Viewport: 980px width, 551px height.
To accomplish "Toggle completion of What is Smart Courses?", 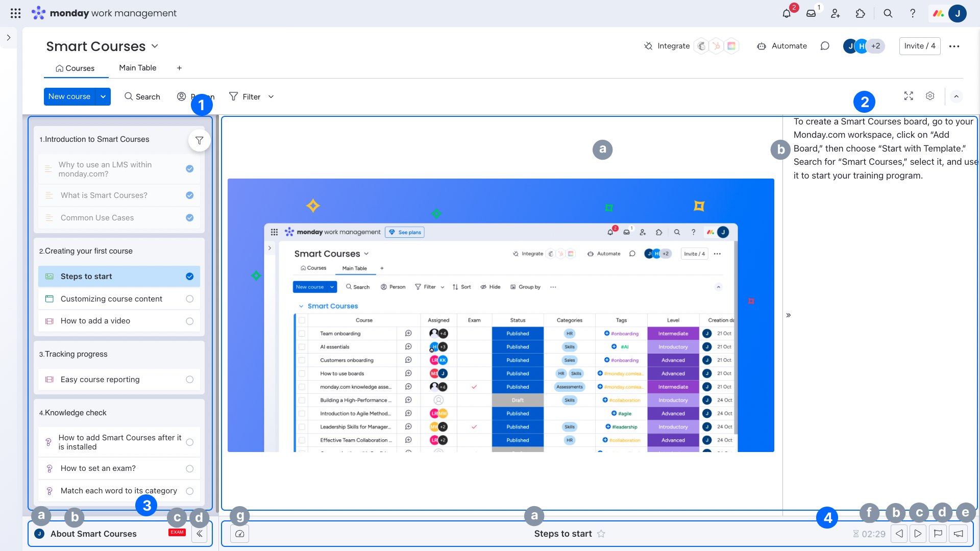I will tap(190, 195).
